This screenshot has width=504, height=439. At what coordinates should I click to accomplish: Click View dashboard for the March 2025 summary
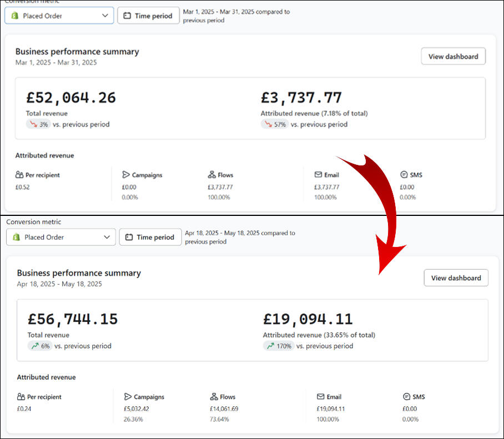tap(453, 56)
